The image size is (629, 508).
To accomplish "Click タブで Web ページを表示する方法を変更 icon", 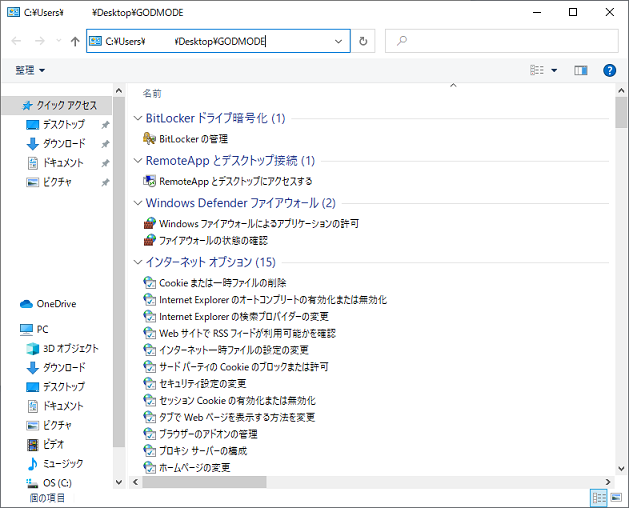I will [x=149, y=417].
